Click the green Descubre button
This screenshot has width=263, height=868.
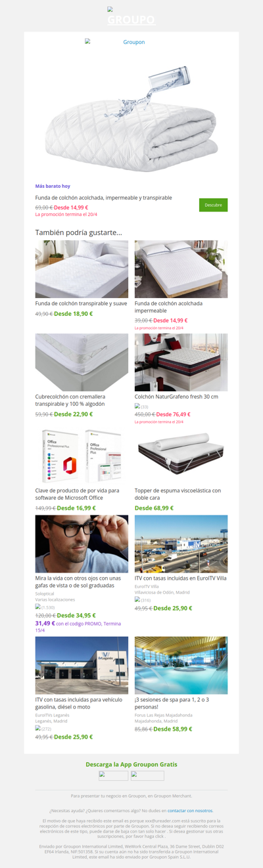pos(213,205)
